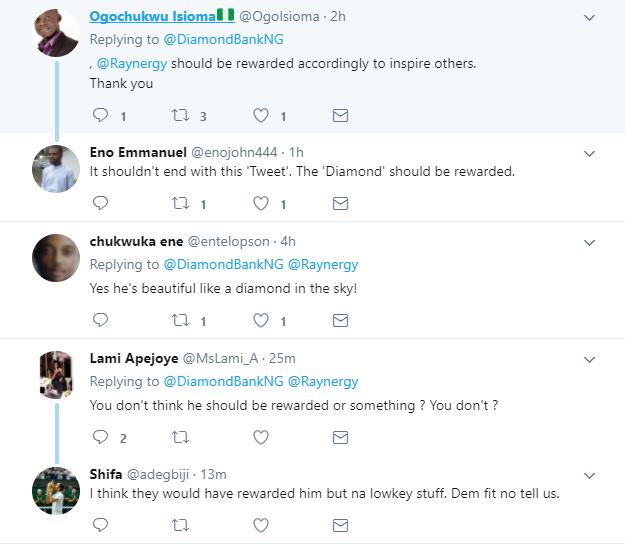Retweet chukwuka ene's diamond tweet

tap(180, 321)
